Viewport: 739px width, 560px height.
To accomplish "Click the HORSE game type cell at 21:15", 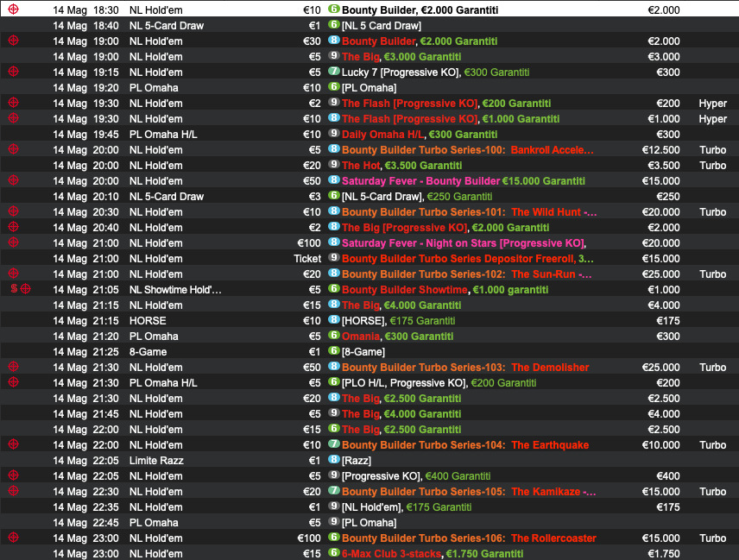I will pyautogui.click(x=148, y=321).
